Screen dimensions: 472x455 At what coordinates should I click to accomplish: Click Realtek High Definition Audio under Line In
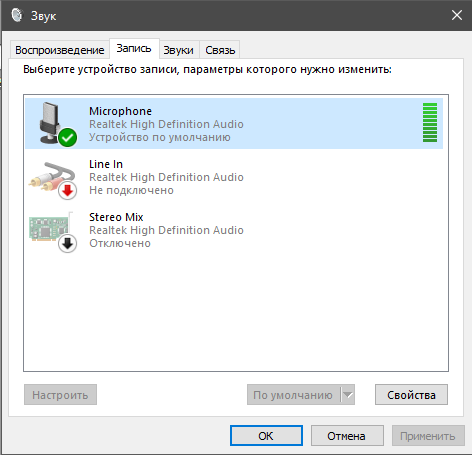[166, 177]
